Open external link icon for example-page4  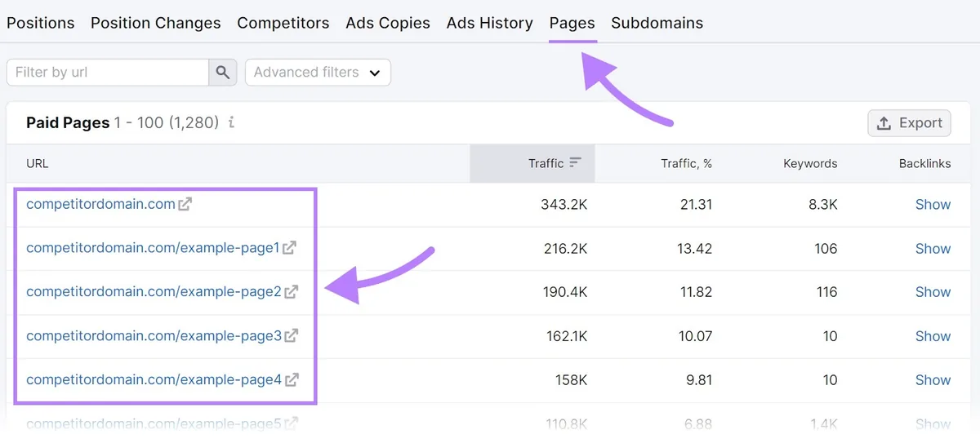click(292, 379)
